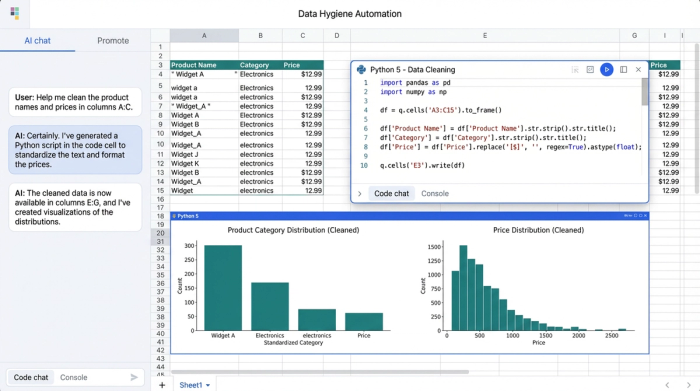700x391 pixels.
Task: Click the Data Hygiene Automation document title
Action: [x=350, y=14]
